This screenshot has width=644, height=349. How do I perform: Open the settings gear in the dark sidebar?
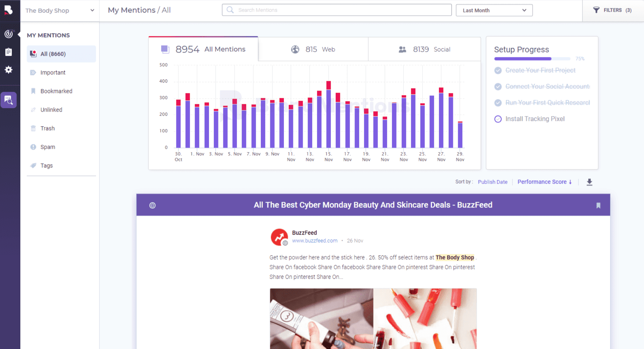pos(9,70)
